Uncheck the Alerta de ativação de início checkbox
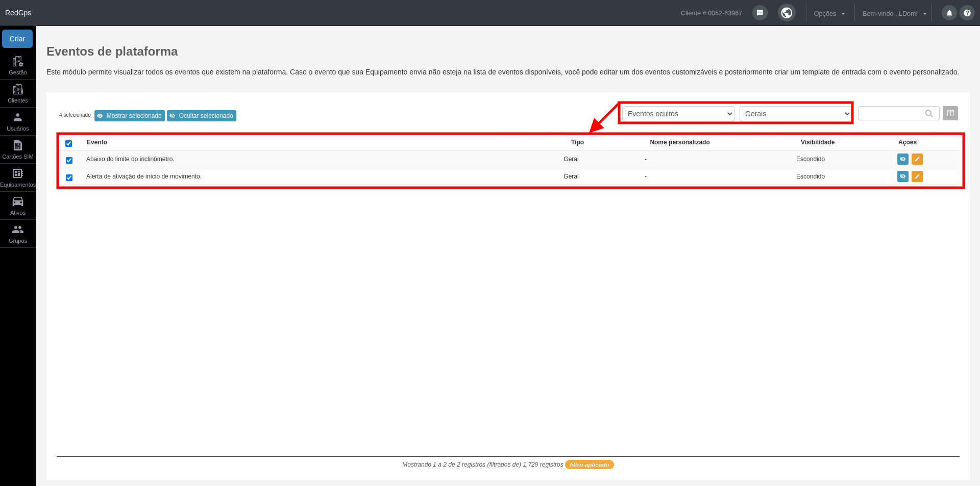 (x=69, y=177)
